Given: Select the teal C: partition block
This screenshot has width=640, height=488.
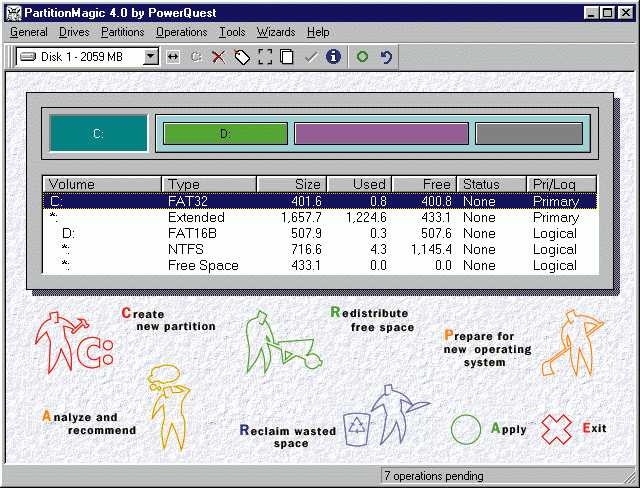Looking at the screenshot, I should tap(98, 134).
